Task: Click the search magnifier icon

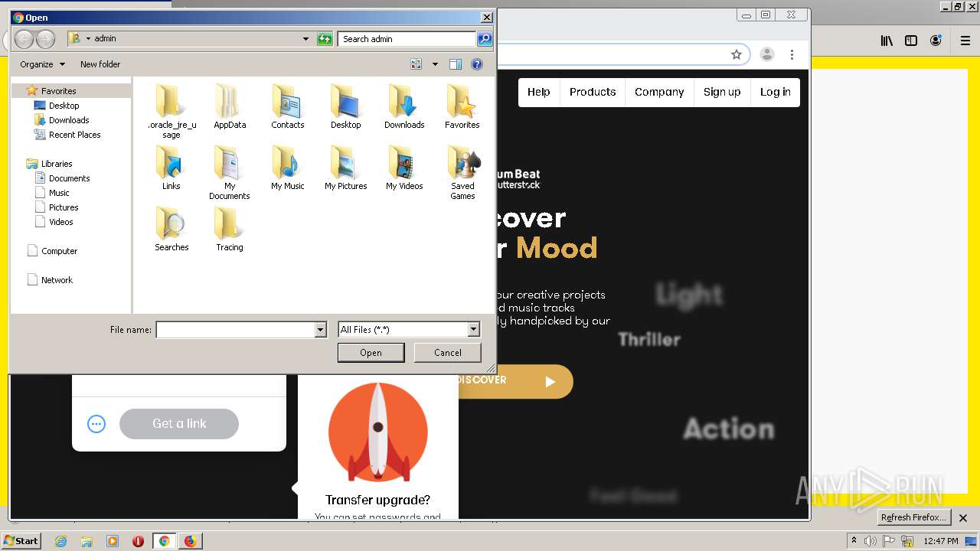Action: click(x=484, y=39)
